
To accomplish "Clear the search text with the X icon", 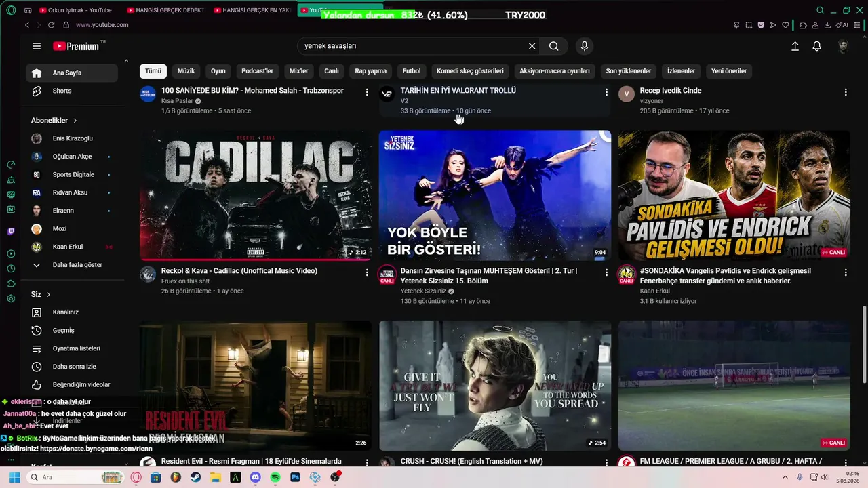I will pyautogui.click(x=532, y=46).
